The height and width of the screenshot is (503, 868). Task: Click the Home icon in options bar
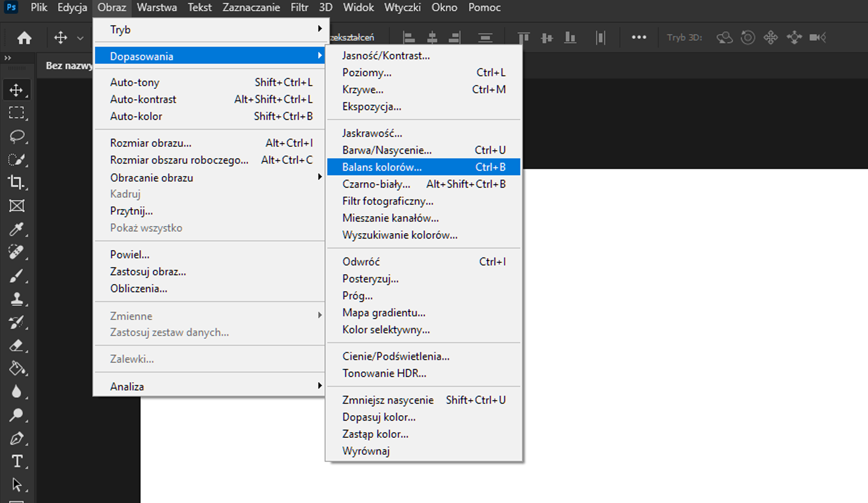tap(24, 37)
